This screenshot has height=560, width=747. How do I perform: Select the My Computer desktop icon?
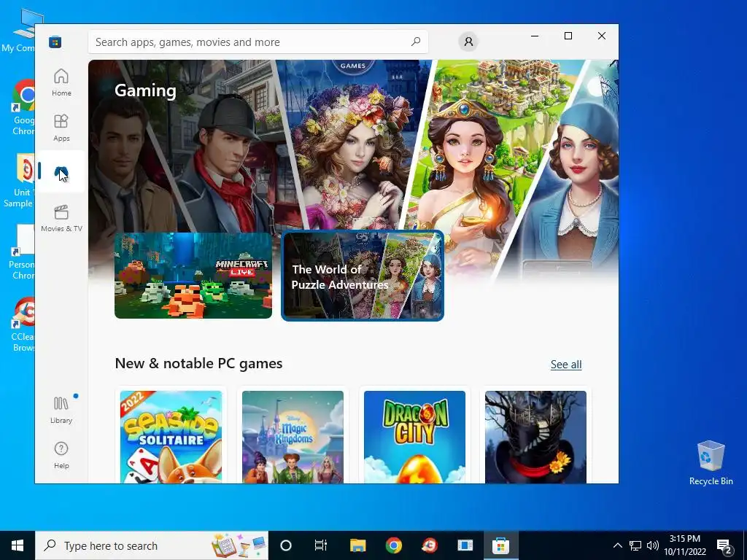(x=21, y=32)
